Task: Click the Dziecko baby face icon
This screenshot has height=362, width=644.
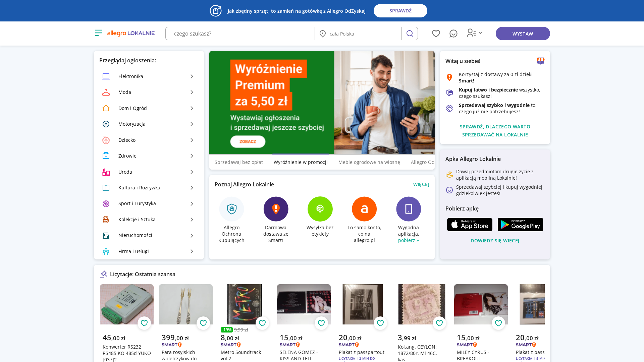Action: pos(106,140)
